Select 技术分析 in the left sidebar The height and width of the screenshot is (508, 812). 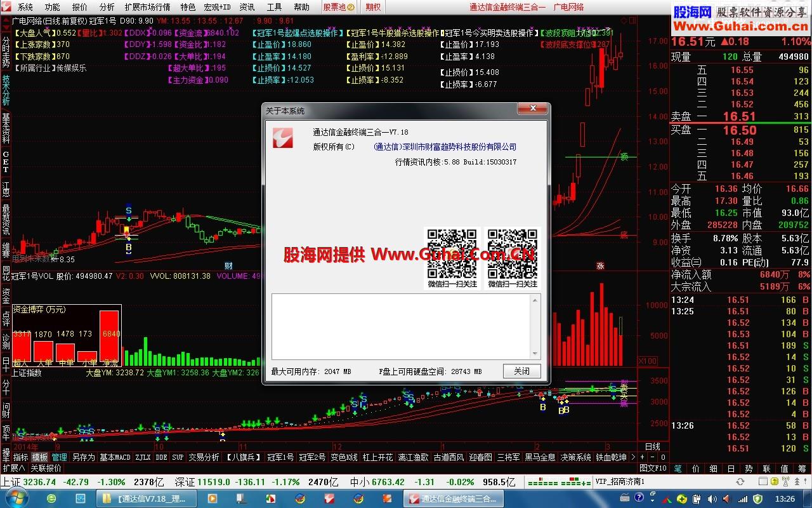pos(6,89)
